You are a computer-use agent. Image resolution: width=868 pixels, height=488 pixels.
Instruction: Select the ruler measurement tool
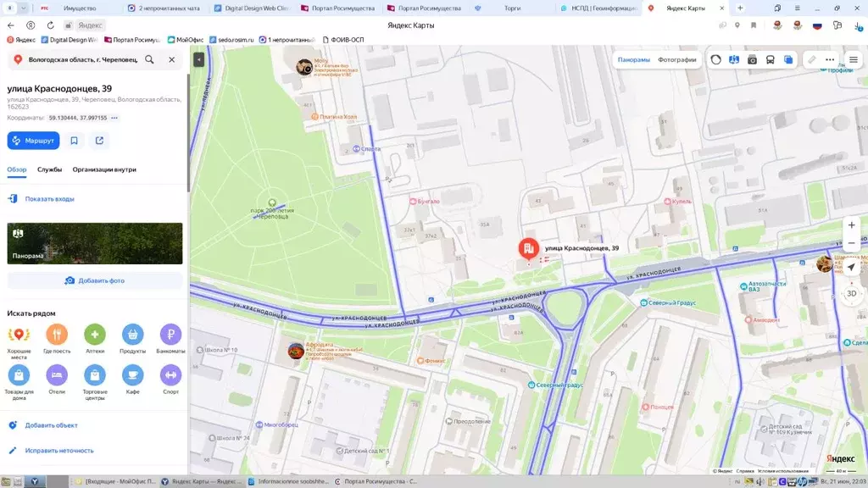[x=811, y=59]
